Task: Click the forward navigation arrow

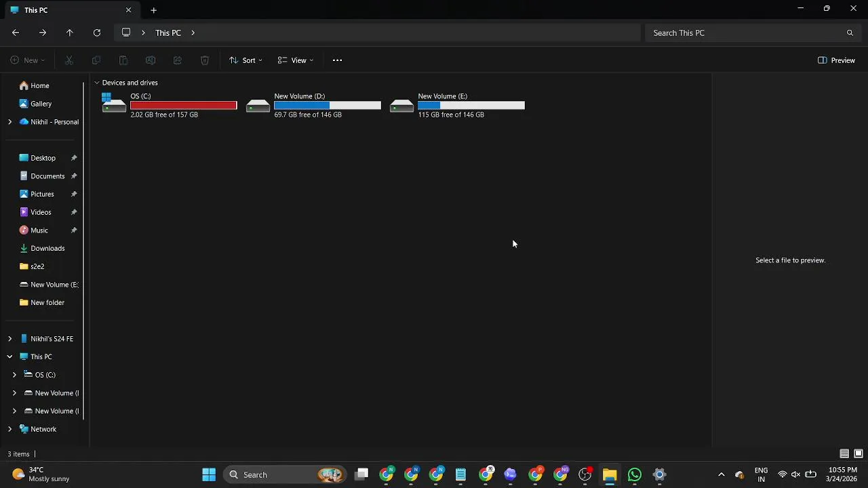Action: pyautogui.click(x=43, y=33)
